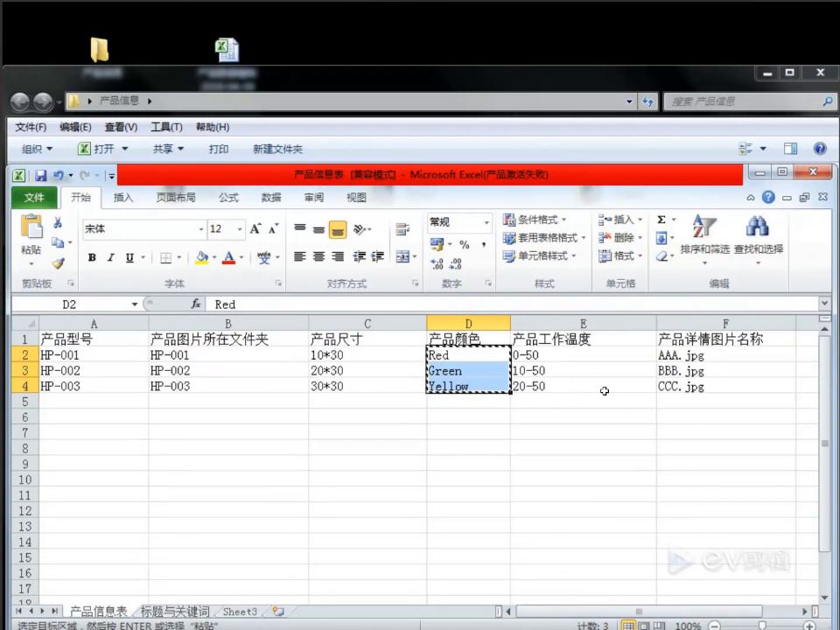840x630 pixels.
Task: Open Find and Select binoculars icon
Action: pyautogui.click(x=758, y=227)
